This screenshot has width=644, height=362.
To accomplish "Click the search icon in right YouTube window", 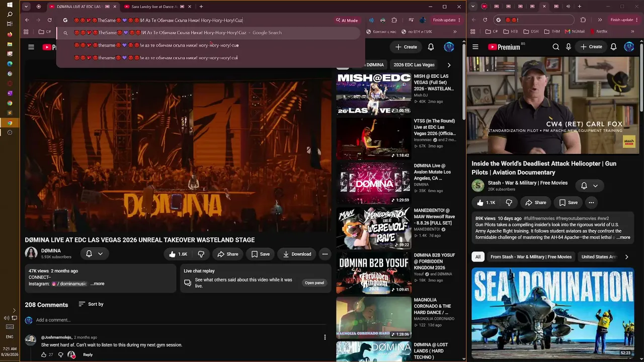I will click(x=556, y=47).
